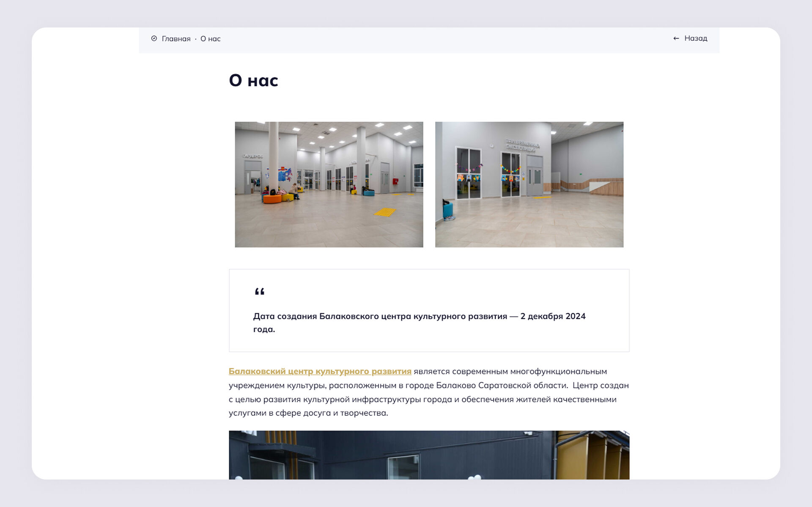Open the right photo of exhibition hall doors
The width and height of the screenshot is (812, 507).
tap(529, 184)
